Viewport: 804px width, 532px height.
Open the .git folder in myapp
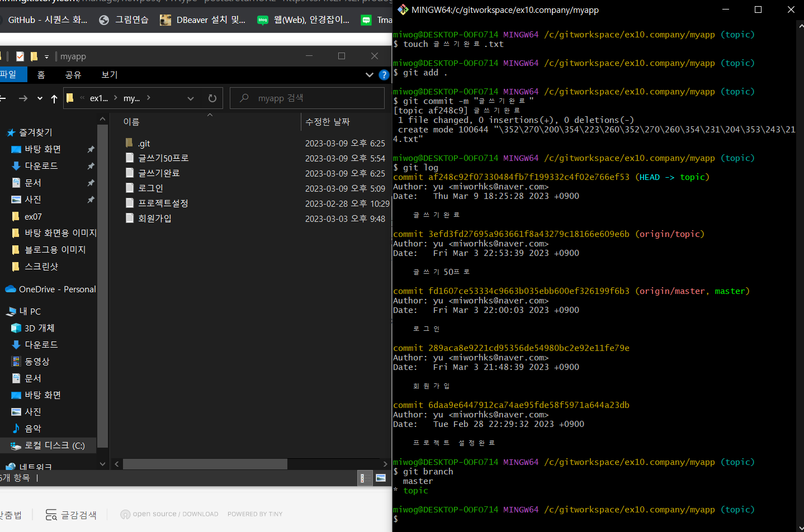pyautogui.click(x=144, y=144)
